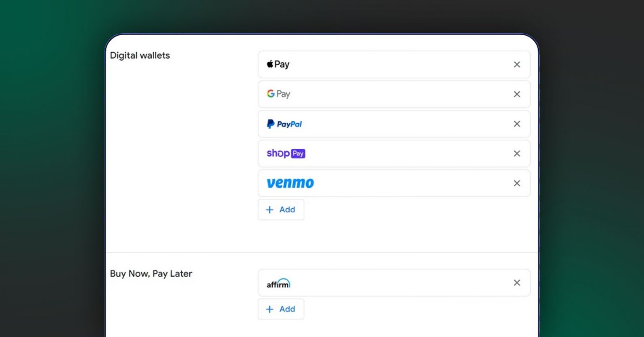Viewport: 644px width, 337px height.
Task: Remove Affirm from Buy Now, Pay Later
Action: pos(517,283)
